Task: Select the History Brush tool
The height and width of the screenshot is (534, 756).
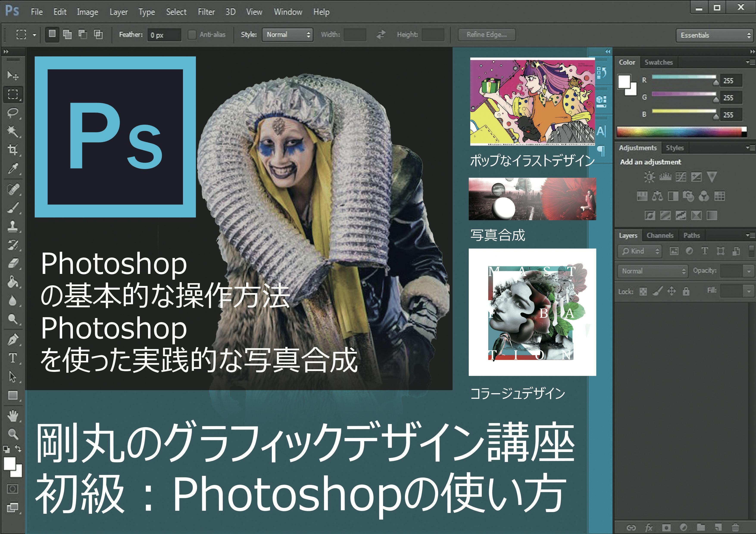Action: tap(13, 244)
